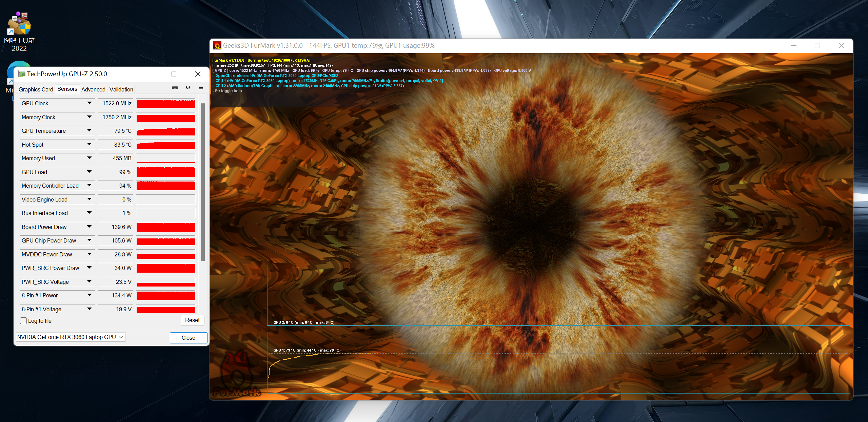868x422 pixels.
Task: Switch to the Advanced tab
Action: coord(93,89)
